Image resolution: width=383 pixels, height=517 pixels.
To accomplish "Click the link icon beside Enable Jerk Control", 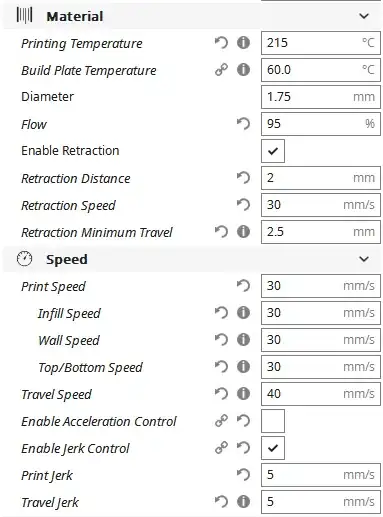I will point(221,448).
